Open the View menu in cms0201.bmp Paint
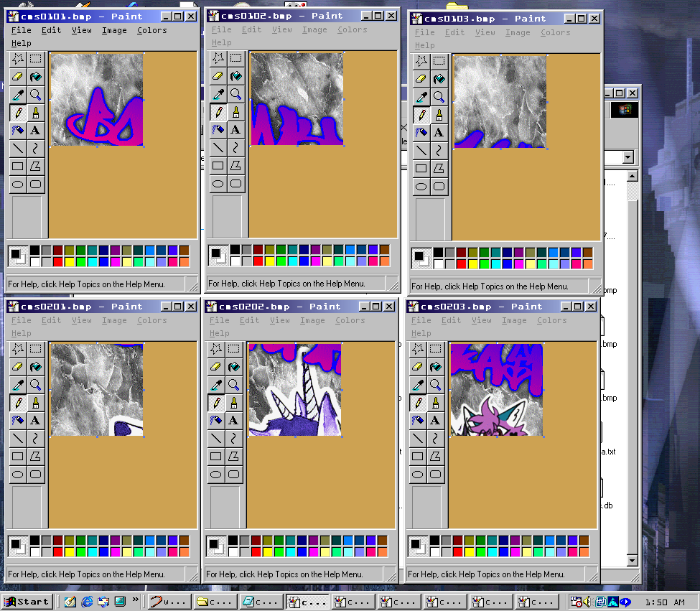The height and width of the screenshot is (611, 700). coord(82,320)
